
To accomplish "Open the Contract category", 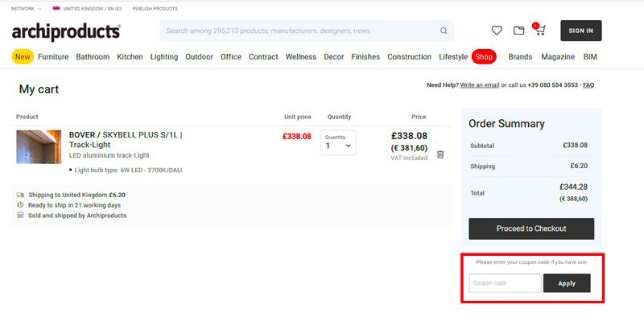I will [x=263, y=57].
